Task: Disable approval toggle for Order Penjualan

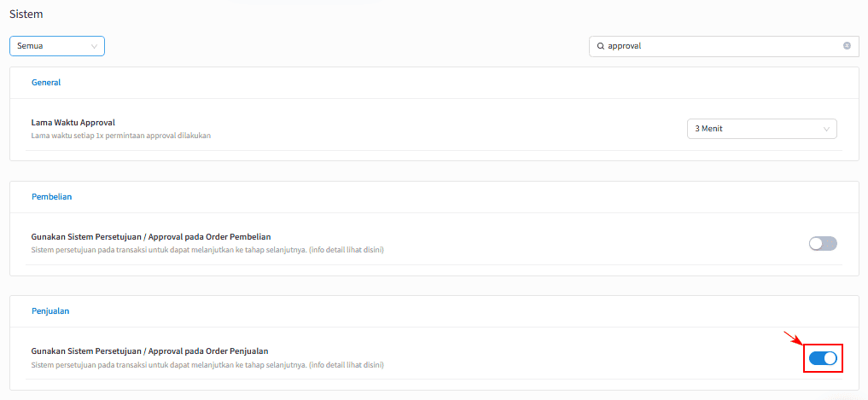Action: (823, 358)
